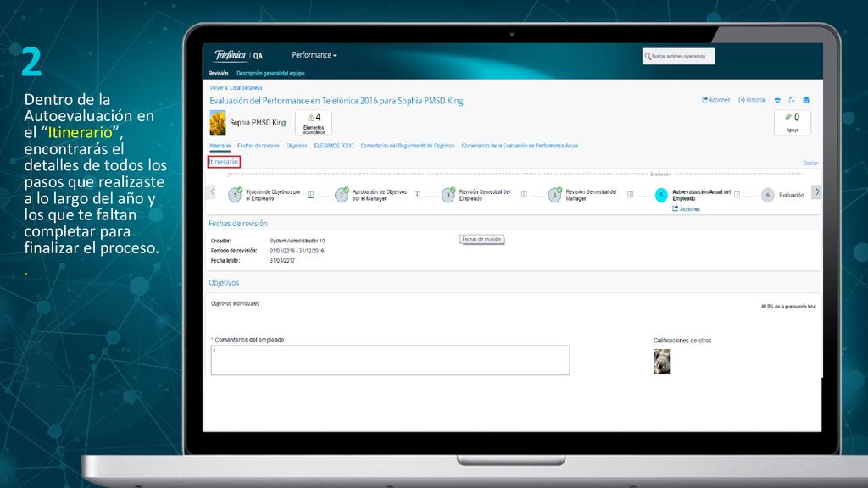Image resolution: width=868 pixels, height=488 pixels.
Task: Open Acciones under Autoevaluación Anual del Empleado
Action: click(687, 209)
